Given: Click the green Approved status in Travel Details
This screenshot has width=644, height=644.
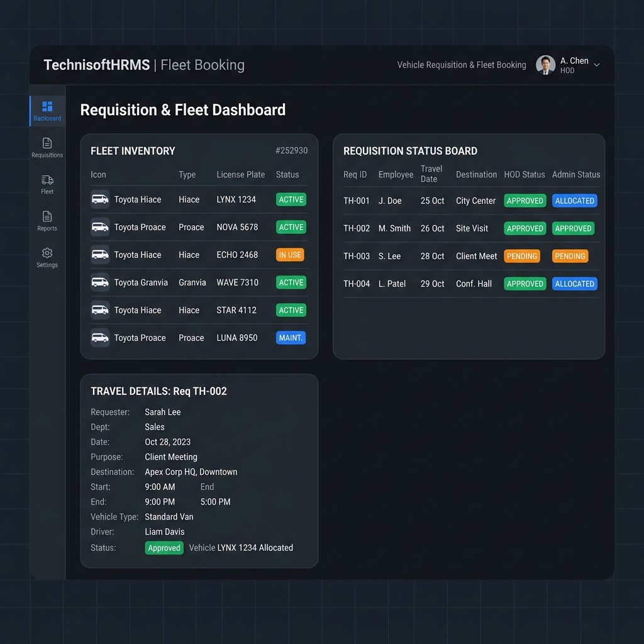Looking at the screenshot, I should (164, 548).
